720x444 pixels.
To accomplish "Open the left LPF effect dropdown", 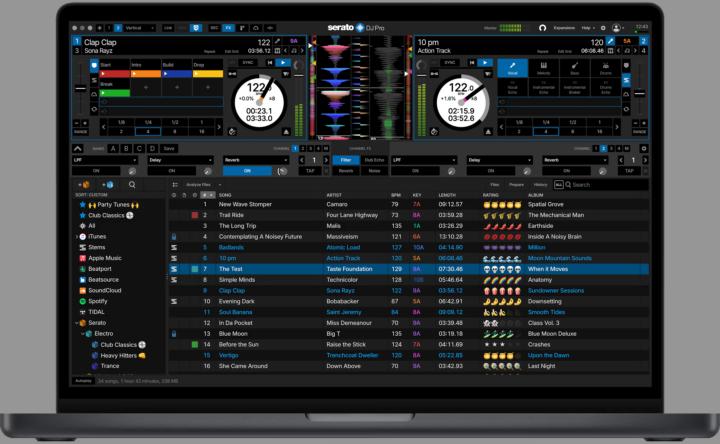I will (105, 160).
